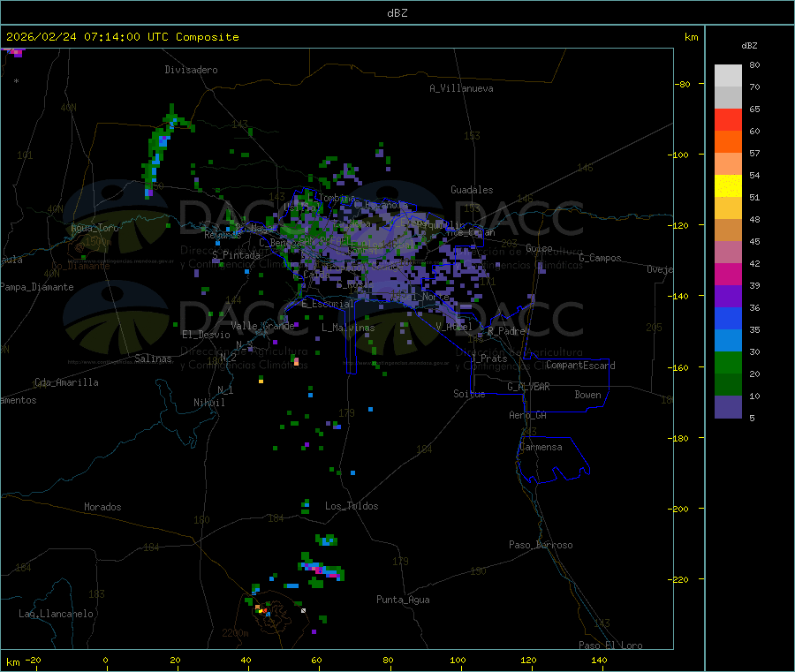
Task: Click the 'A_Villanueva' place label
Action: [x=461, y=88]
